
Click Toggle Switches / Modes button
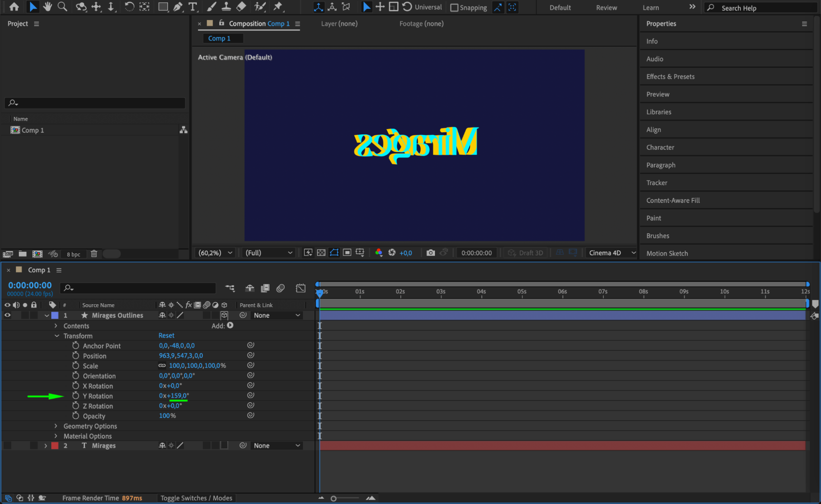tap(196, 498)
